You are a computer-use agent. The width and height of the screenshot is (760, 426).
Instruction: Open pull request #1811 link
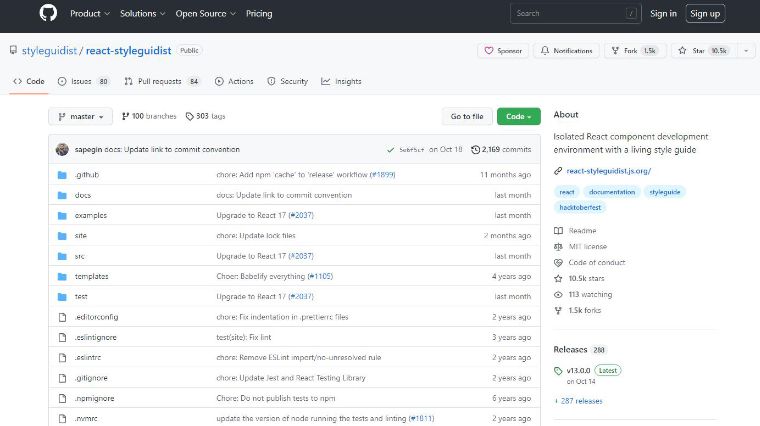421,418
